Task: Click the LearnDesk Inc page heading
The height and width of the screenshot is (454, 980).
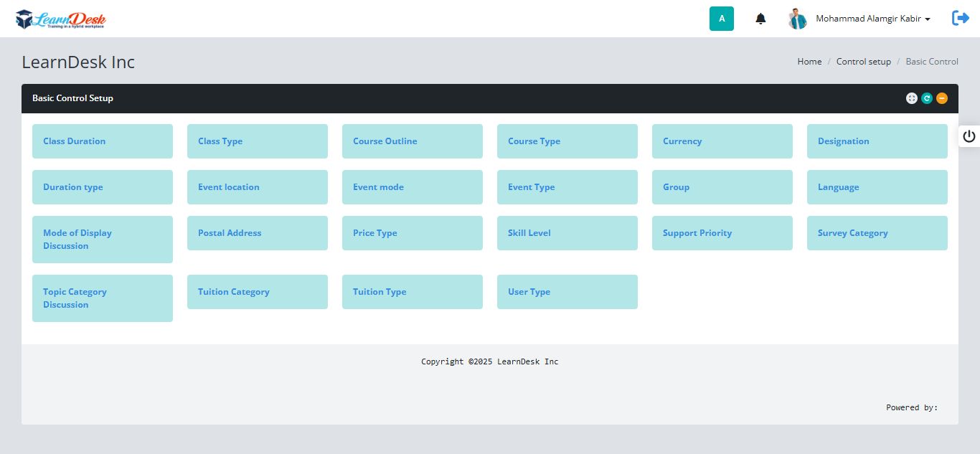Action: pyautogui.click(x=78, y=62)
